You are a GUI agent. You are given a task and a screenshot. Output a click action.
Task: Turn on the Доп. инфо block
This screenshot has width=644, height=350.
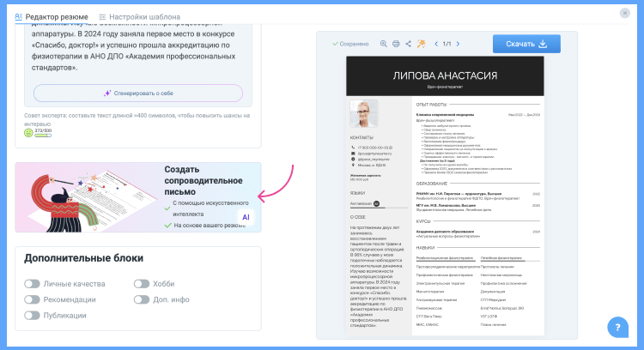142,299
